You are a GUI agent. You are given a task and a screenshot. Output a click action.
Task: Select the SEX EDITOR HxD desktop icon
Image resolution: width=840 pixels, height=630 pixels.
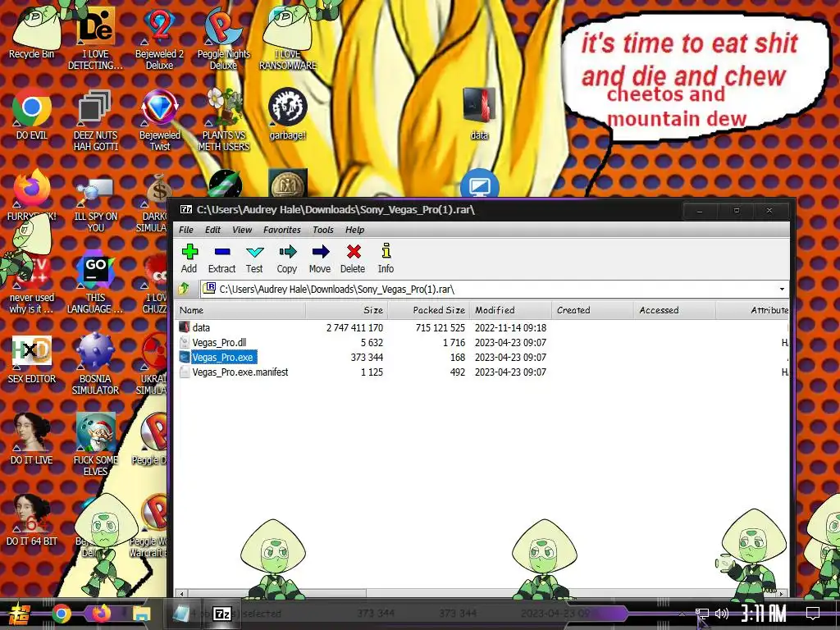click(x=32, y=359)
